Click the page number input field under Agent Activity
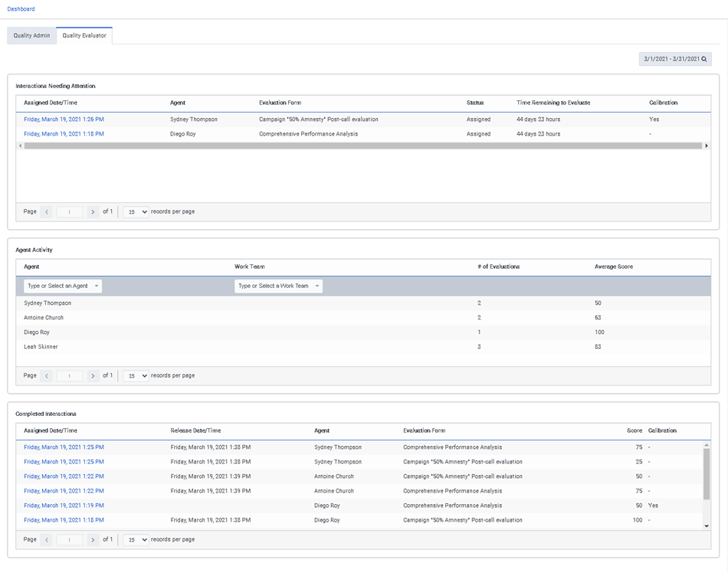Image resolution: width=728 pixels, height=573 pixels. coord(69,375)
